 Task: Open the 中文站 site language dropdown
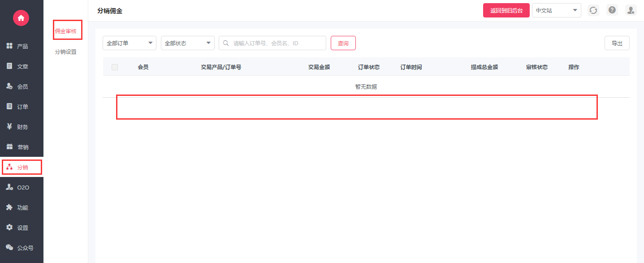(x=556, y=10)
